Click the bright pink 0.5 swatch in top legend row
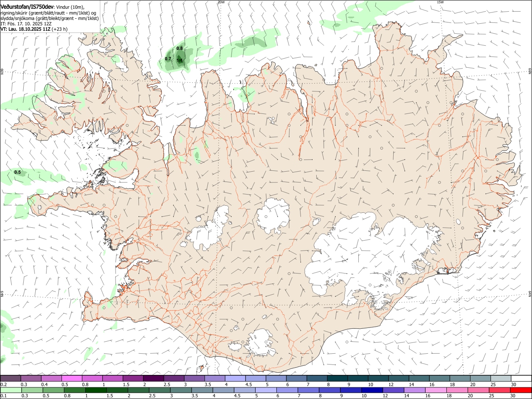The image size is (532, 399). [71, 378]
